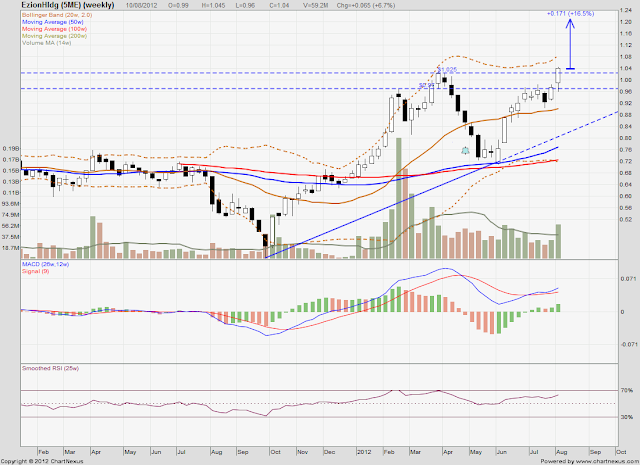Screen dimensions: 640x465
Task: Click the Aug label under the latest candlestick
Action: click(x=562, y=452)
